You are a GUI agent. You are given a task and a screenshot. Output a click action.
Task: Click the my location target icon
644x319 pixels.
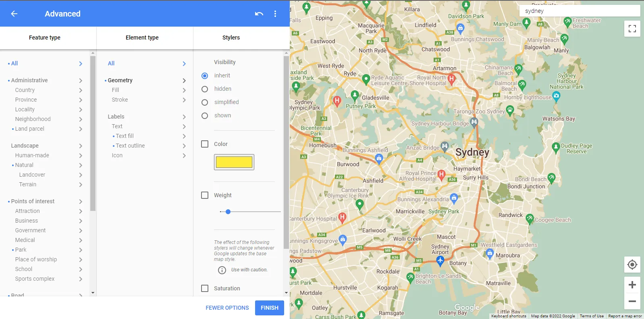point(632,265)
